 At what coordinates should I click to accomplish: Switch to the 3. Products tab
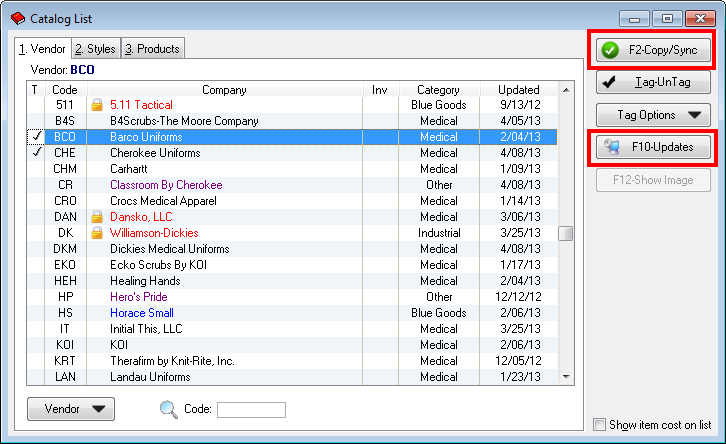point(153,49)
